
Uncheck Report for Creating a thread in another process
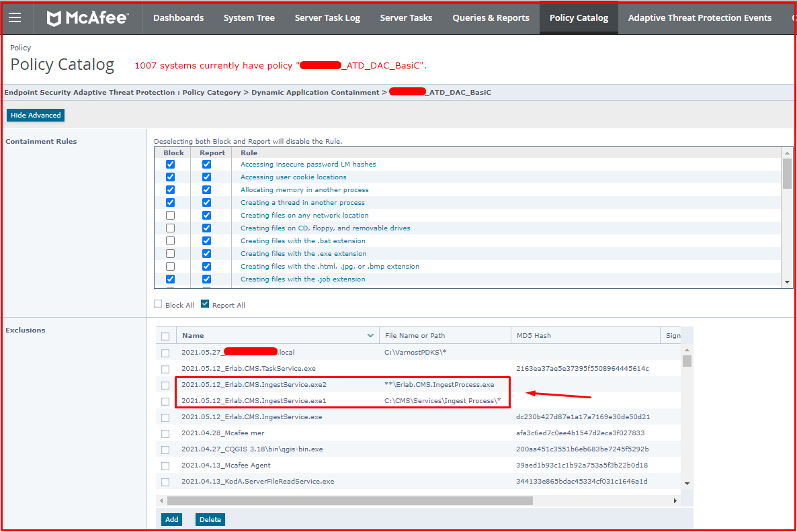click(206, 202)
